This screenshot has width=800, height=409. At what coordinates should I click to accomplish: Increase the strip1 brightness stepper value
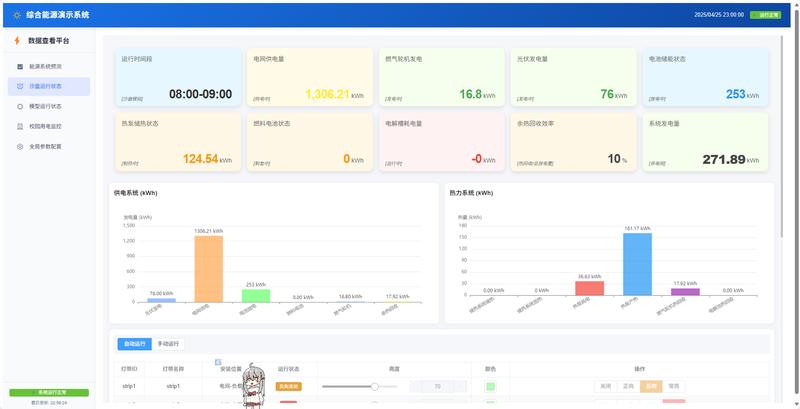pos(460,387)
